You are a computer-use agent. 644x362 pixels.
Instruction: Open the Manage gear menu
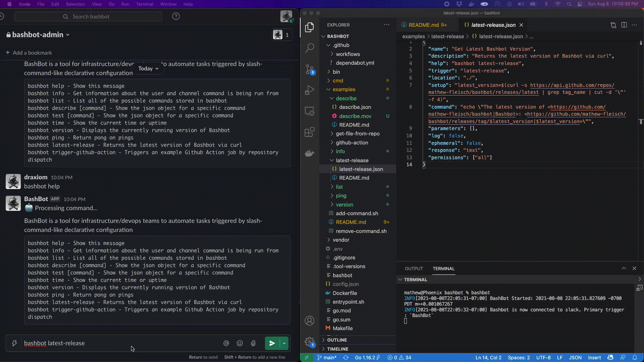click(x=310, y=342)
